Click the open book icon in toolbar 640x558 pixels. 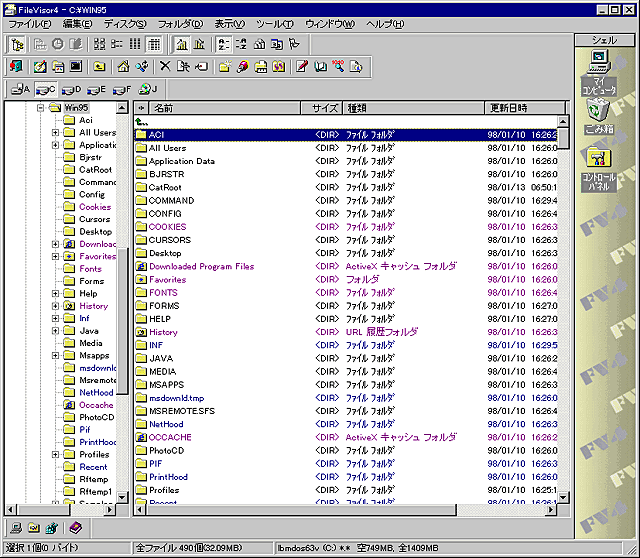click(x=320, y=66)
